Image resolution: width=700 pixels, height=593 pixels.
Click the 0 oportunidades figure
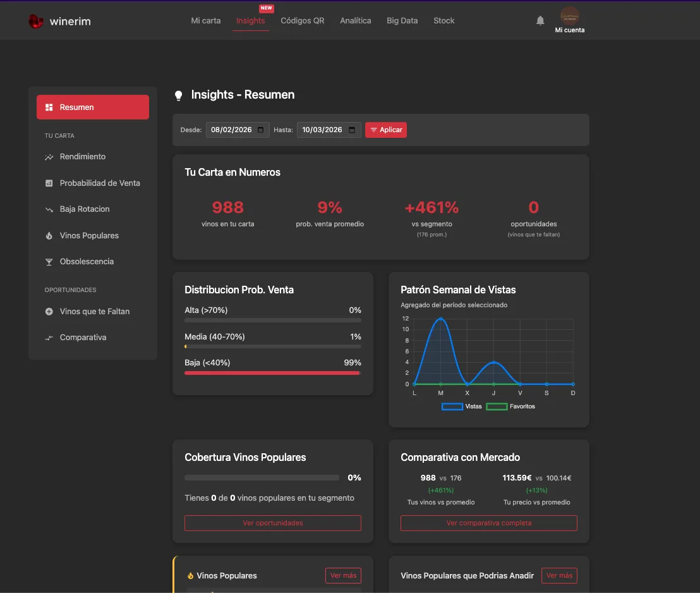[533, 207]
